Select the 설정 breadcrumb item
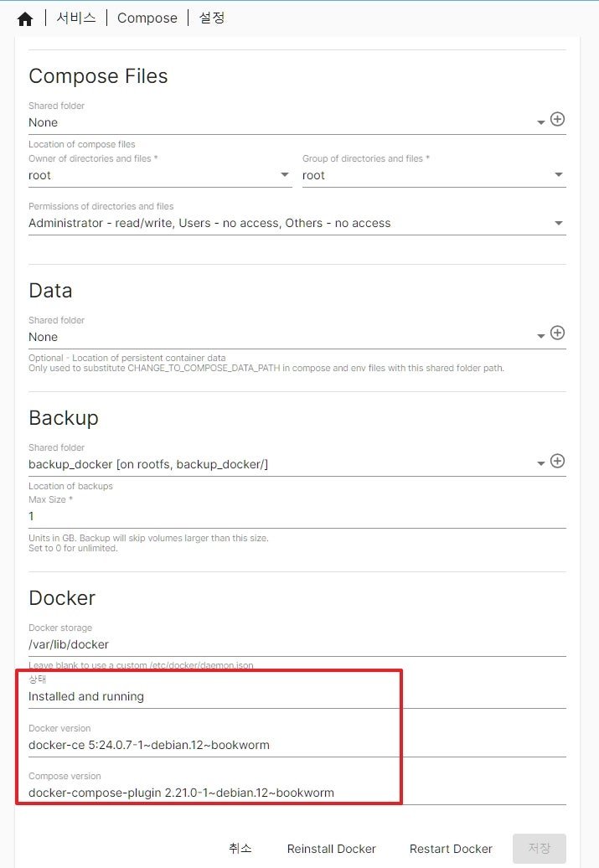The image size is (599, 868). point(211,18)
